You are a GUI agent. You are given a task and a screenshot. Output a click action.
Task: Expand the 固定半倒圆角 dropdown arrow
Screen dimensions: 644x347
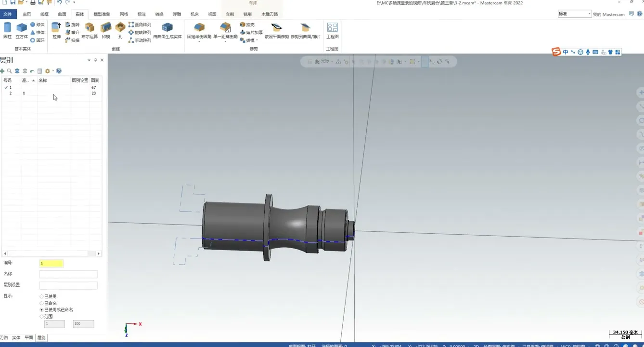tap(199, 42)
